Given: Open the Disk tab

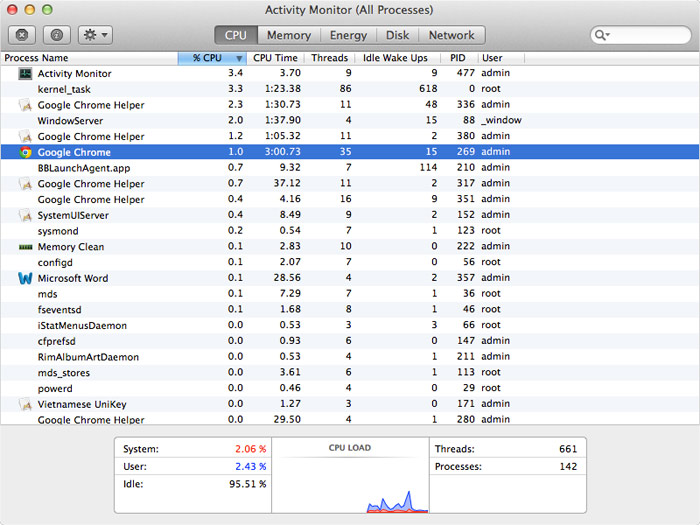Looking at the screenshot, I should (x=397, y=35).
